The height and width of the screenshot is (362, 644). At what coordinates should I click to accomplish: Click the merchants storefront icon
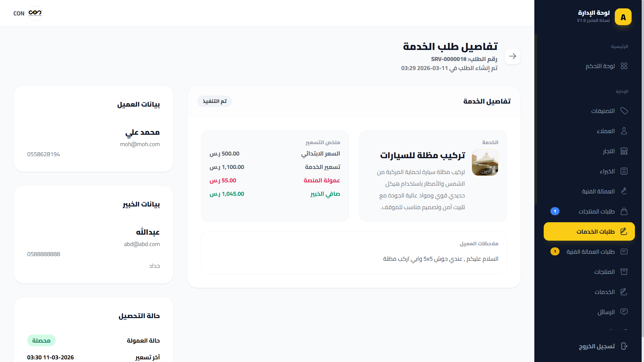coord(624,151)
